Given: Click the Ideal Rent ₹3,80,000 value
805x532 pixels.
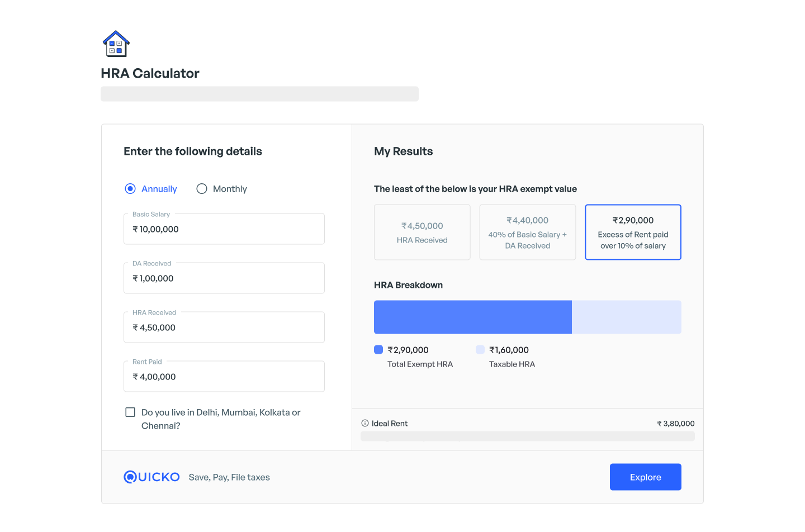Looking at the screenshot, I should click(x=675, y=424).
